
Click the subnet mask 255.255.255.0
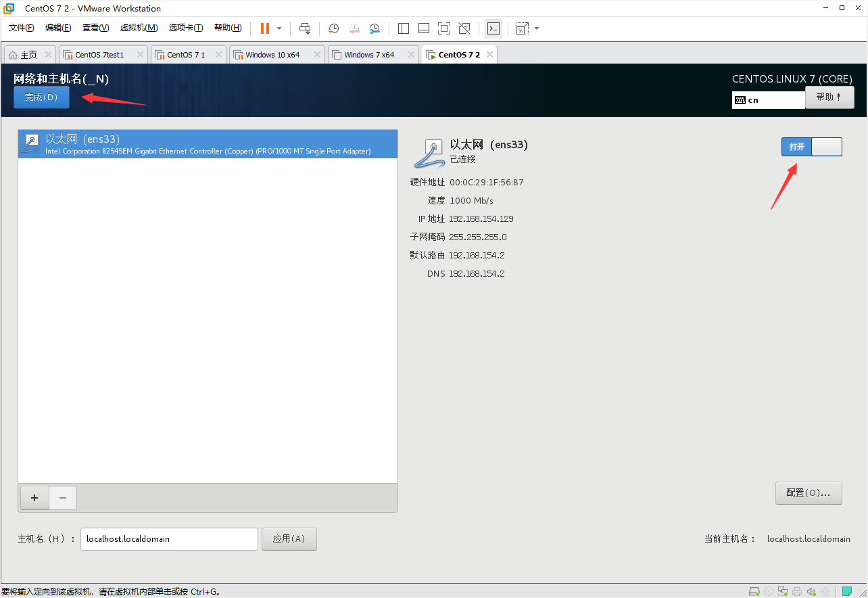(x=478, y=237)
